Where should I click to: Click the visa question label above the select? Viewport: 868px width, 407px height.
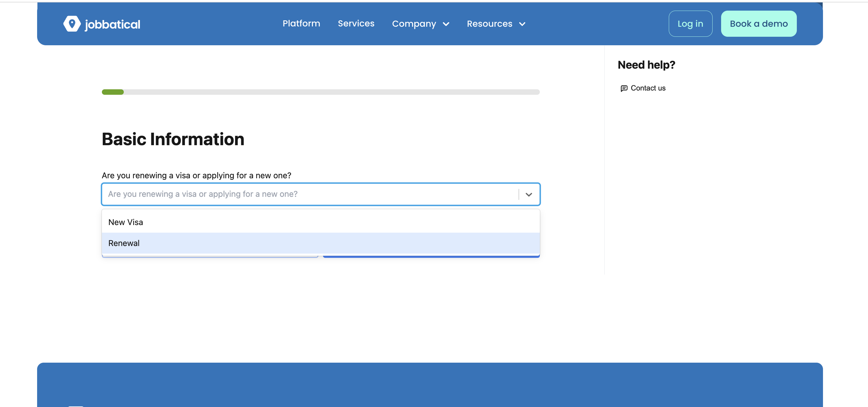click(196, 175)
